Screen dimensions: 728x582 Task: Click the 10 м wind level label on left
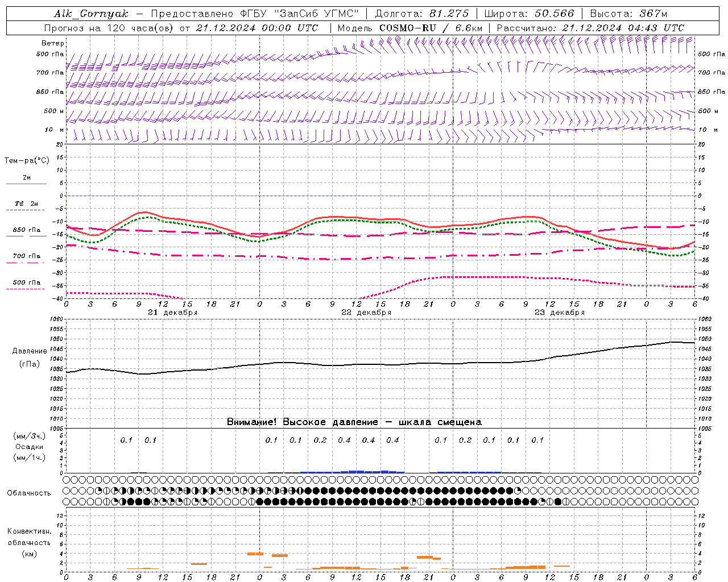point(54,130)
